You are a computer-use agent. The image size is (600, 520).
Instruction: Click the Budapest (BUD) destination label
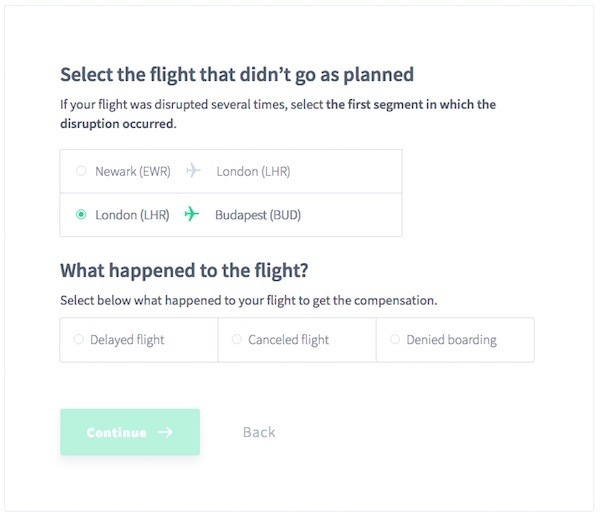[x=258, y=215]
